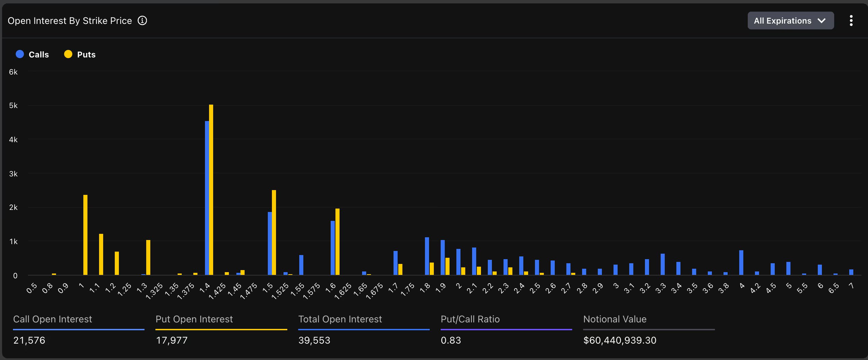Click the call bar at strike 1.5
868x360 pixels.
(270, 243)
